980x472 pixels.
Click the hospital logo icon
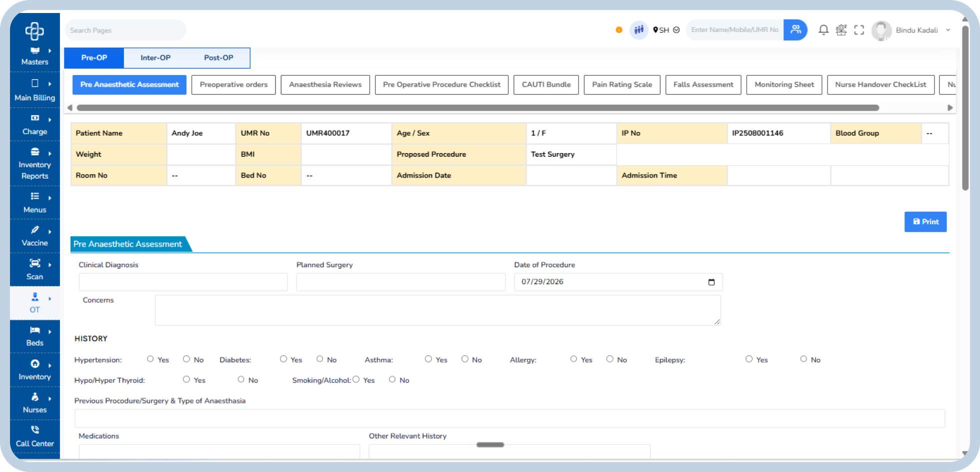(x=34, y=31)
